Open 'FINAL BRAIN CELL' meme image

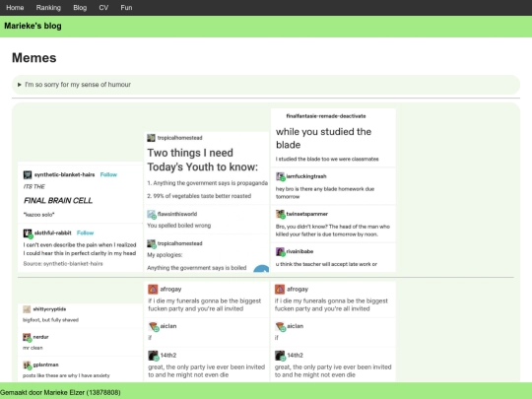pyautogui.click(x=80, y=217)
